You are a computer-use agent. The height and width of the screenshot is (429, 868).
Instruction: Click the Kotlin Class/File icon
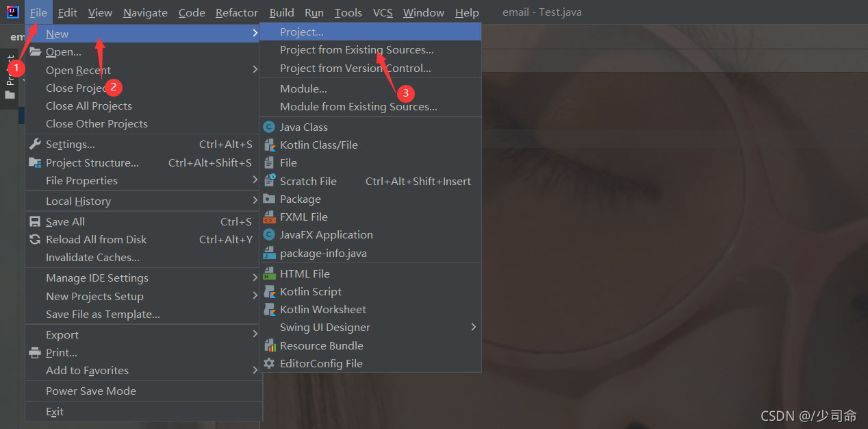[269, 145]
